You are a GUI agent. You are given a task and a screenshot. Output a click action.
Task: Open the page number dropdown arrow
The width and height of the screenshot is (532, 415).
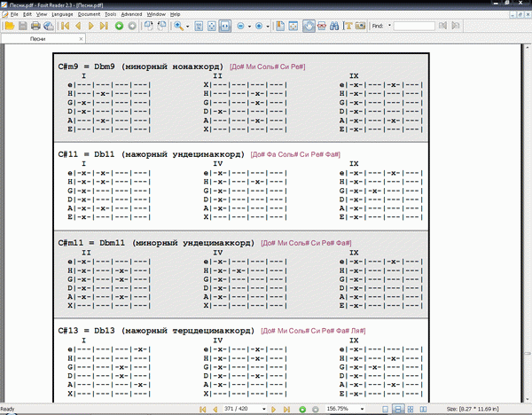click(264, 409)
